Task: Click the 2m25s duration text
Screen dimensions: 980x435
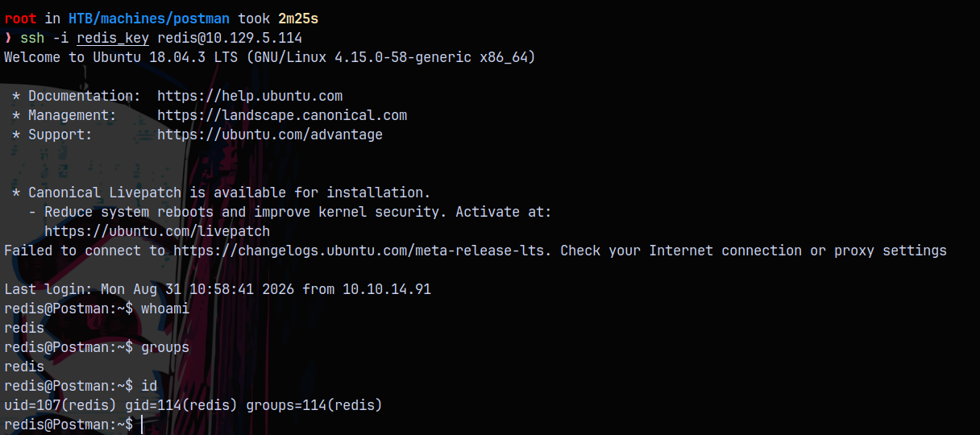Action: [x=298, y=19]
